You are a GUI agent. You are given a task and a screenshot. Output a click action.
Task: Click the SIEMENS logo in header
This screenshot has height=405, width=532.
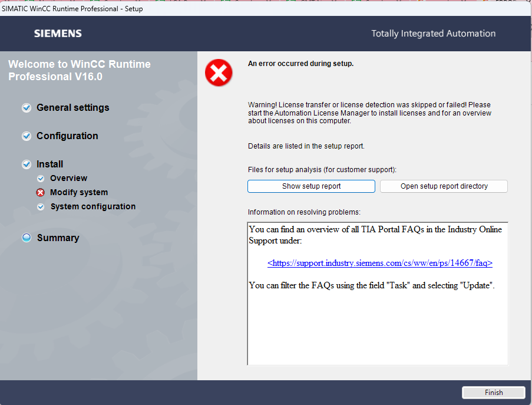point(58,33)
